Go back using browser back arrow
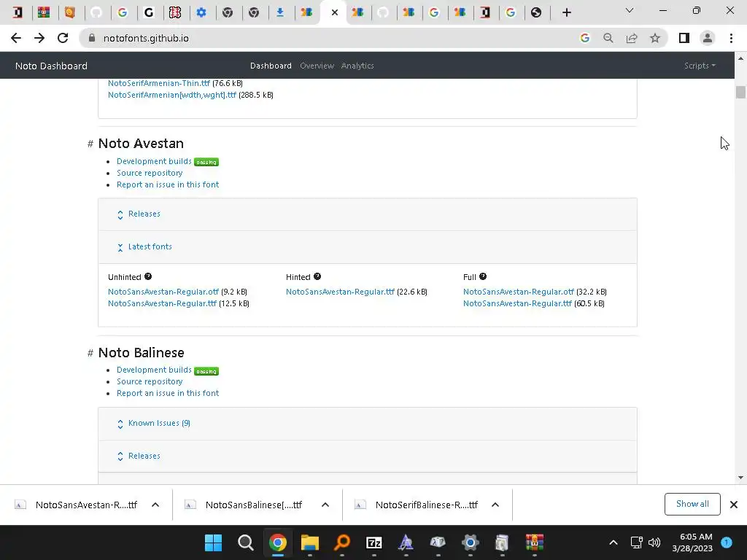Viewport: 747px width, 560px height. coord(16,38)
